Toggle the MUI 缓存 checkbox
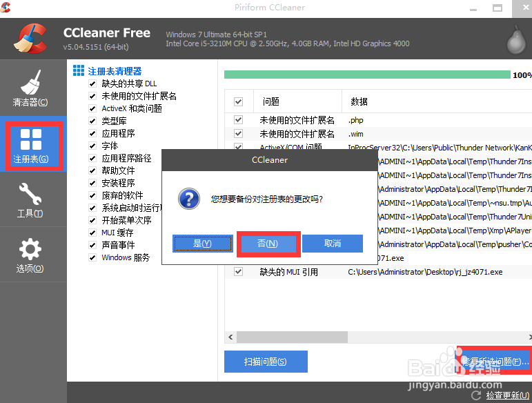The width and height of the screenshot is (532, 403). point(92,233)
